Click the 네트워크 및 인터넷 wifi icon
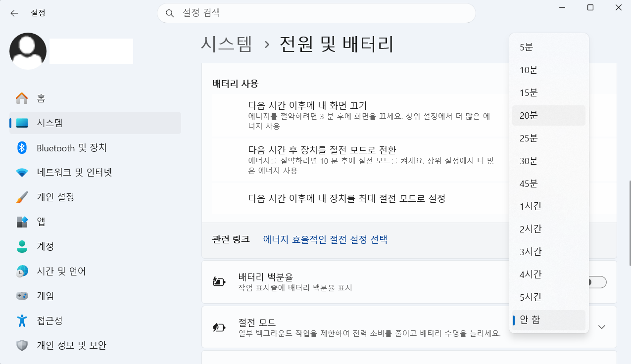The image size is (631, 364). click(x=22, y=173)
